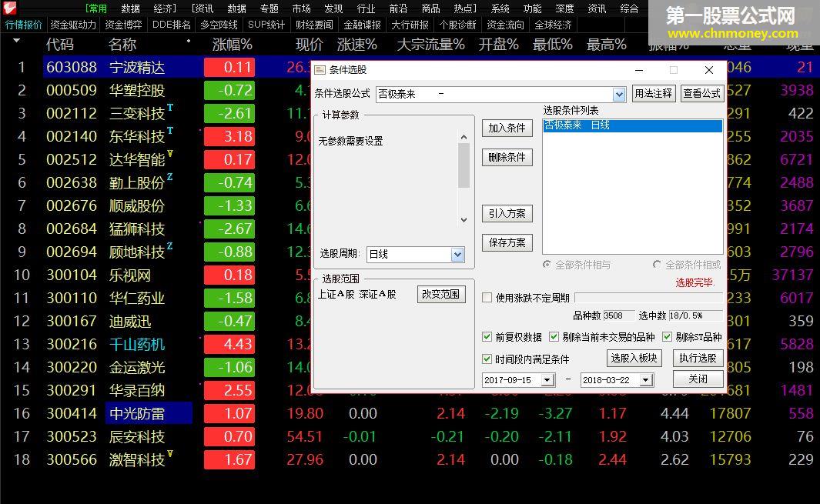
Task: Toggle 剔除ST品种 checkbox
Action: tap(667, 337)
